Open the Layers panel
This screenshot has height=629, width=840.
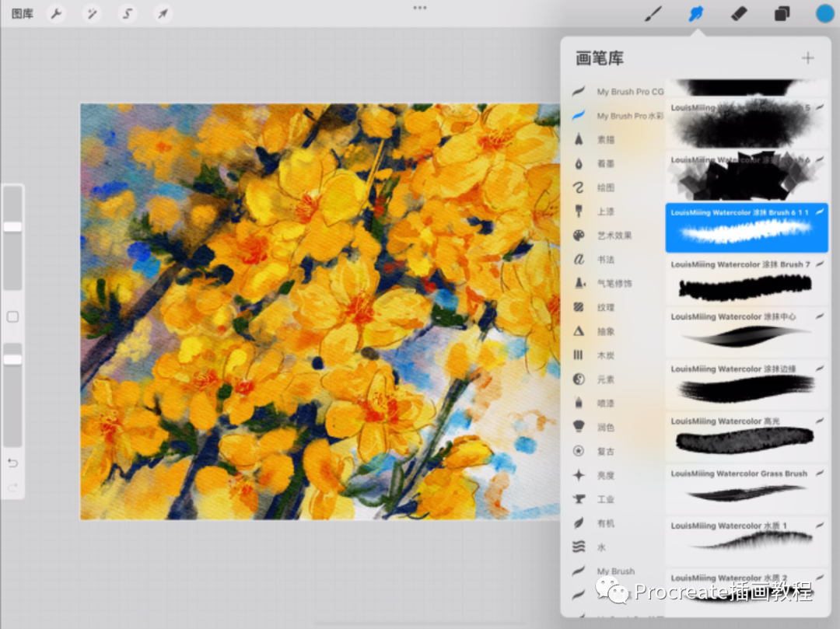coord(782,13)
